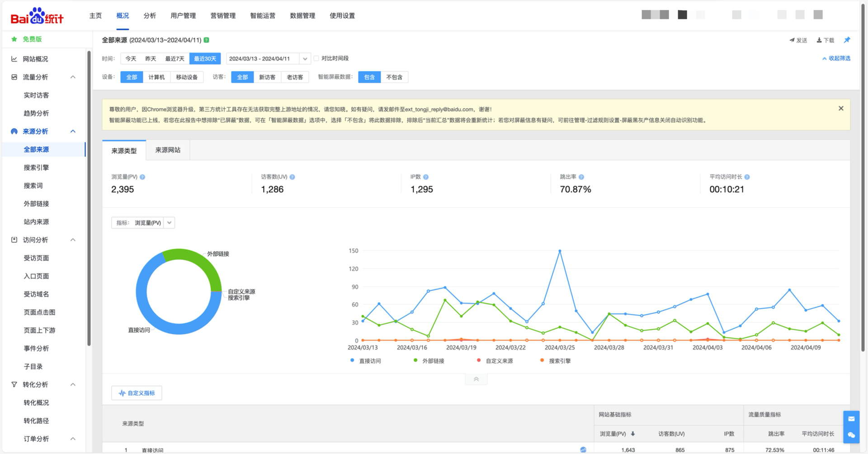Open 实时访客 in the sidebar
The height and width of the screenshot is (454, 868).
click(x=36, y=95)
